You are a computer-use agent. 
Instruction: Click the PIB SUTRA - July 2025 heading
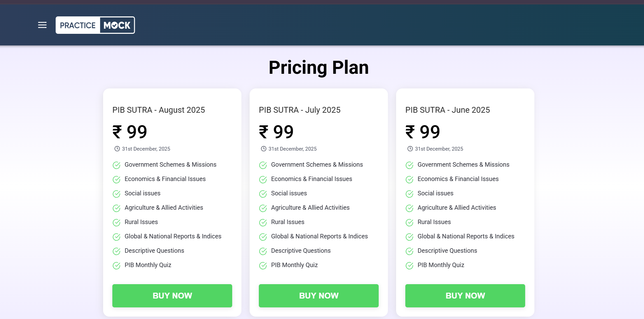coord(299,110)
